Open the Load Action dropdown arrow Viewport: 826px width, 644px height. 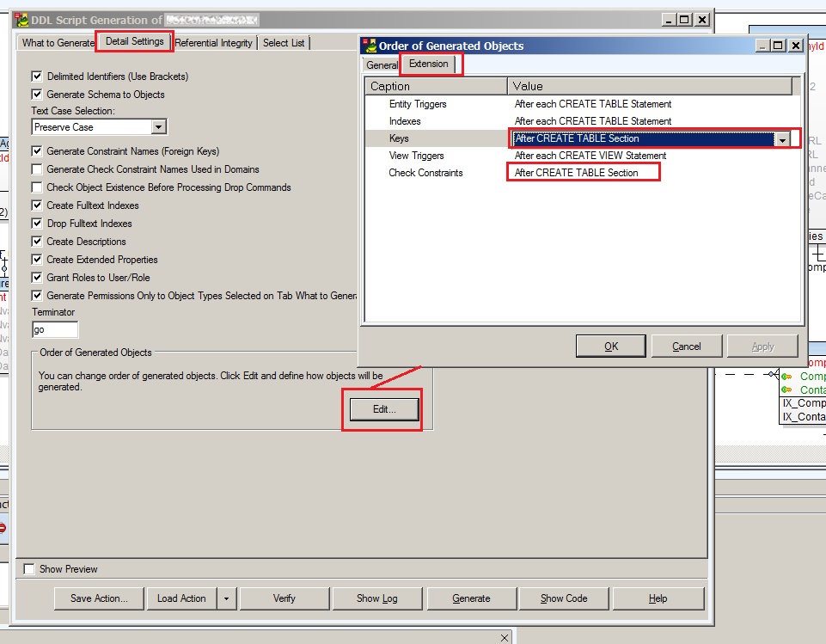[225, 598]
